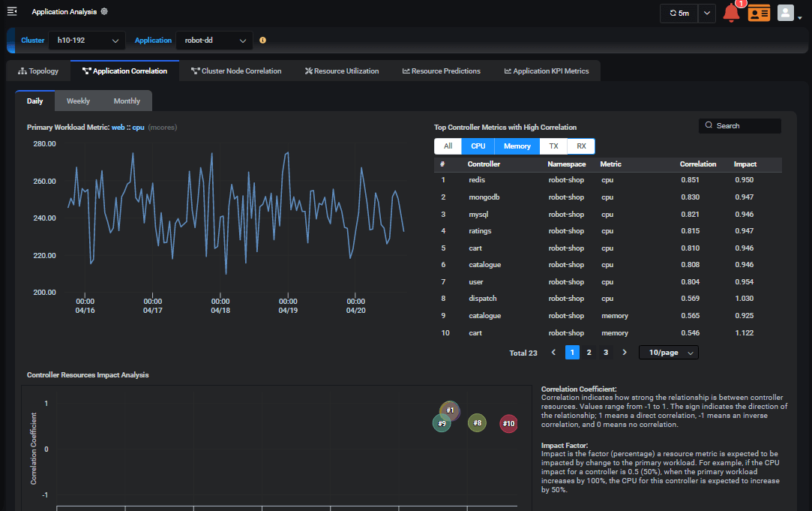Click the Controller column header
The image size is (812, 511).
click(x=484, y=164)
